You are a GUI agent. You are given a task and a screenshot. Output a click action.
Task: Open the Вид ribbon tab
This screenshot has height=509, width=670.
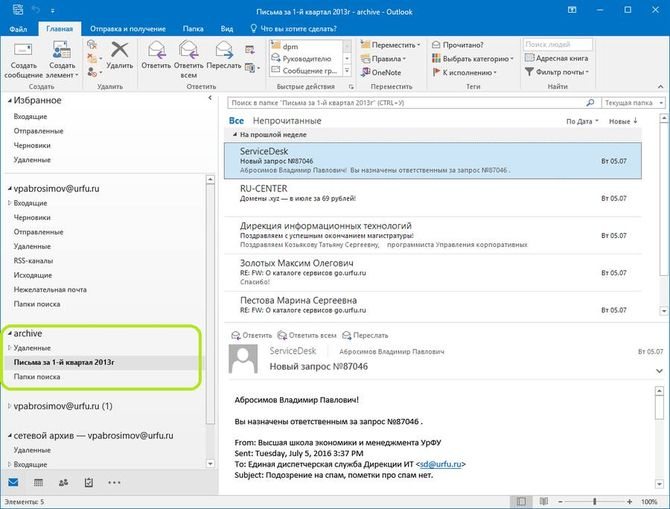point(226,29)
